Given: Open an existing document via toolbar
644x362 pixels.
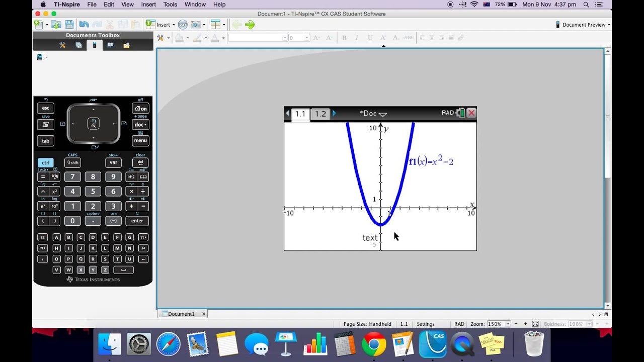Looking at the screenshot, I should (x=56, y=24).
